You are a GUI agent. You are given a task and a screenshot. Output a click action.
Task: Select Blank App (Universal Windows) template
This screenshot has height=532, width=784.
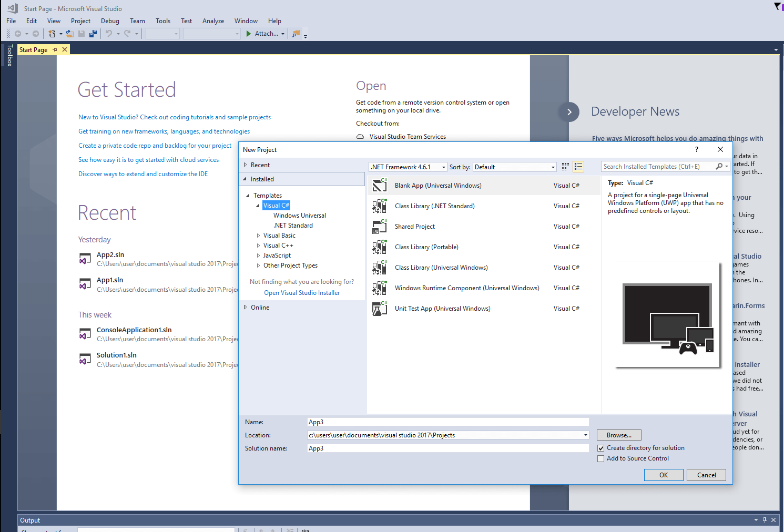[x=484, y=186]
